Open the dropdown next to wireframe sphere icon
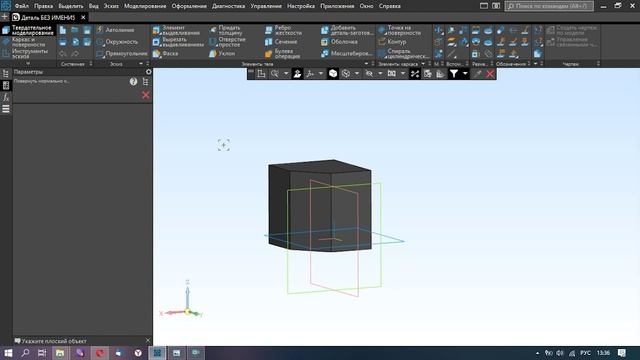The height and width of the screenshot is (360, 640). point(357,73)
